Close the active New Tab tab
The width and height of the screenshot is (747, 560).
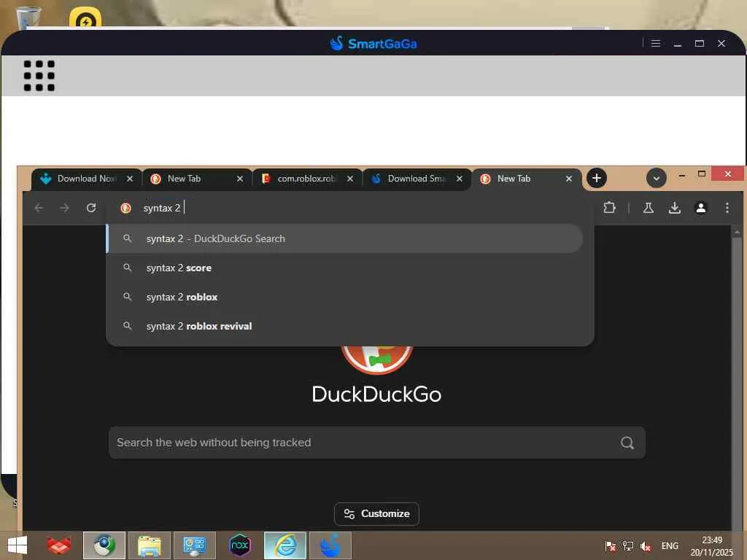point(569,179)
